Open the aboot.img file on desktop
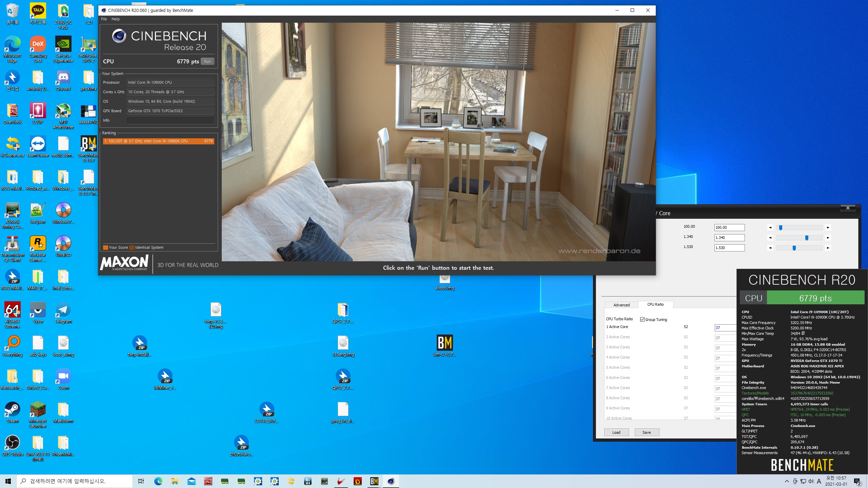 pos(445,282)
